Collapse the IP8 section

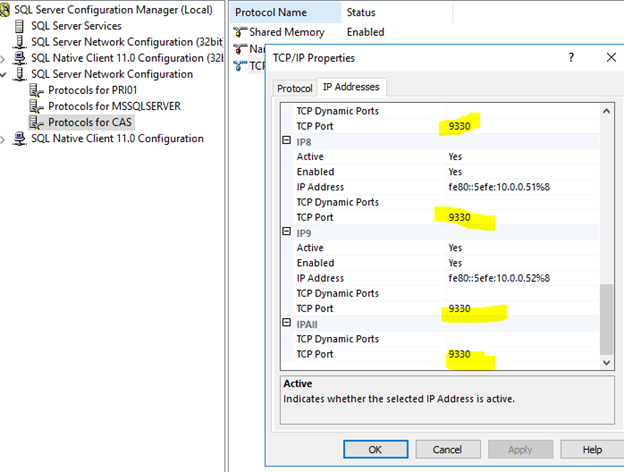coord(287,140)
